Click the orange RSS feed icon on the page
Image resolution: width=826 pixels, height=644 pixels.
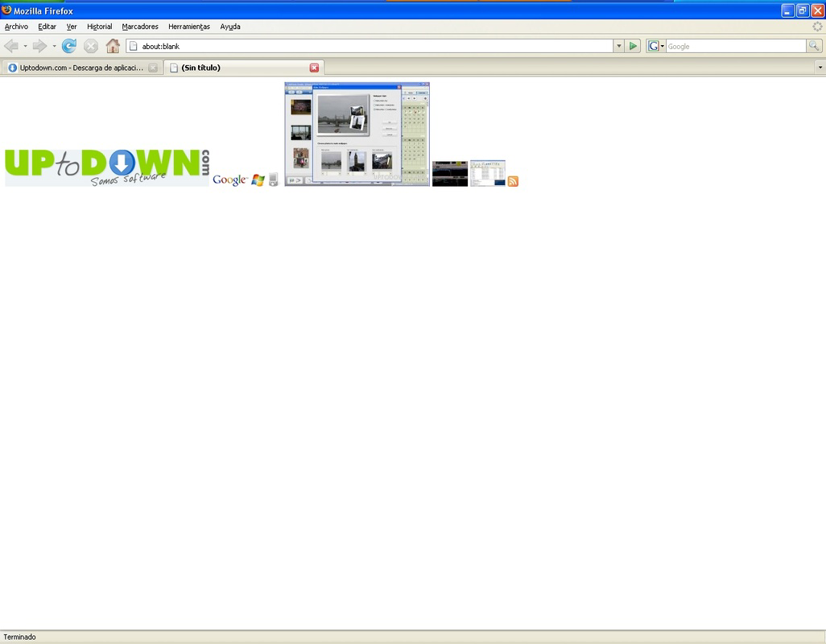pyautogui.click(x=514, y=182)
